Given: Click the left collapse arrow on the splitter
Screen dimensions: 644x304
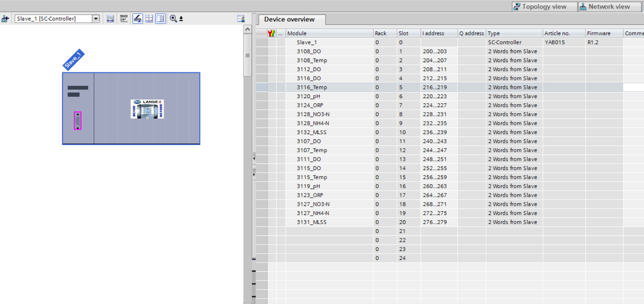Looking at the screenshot, I should [x=254, y=158].
